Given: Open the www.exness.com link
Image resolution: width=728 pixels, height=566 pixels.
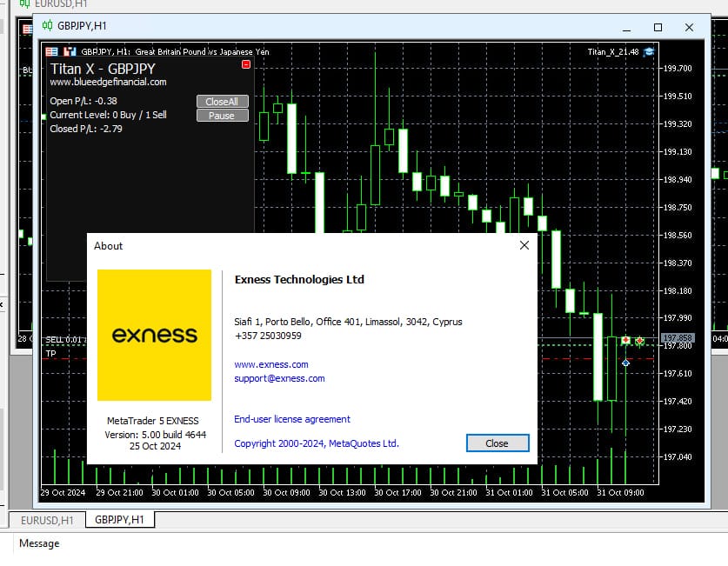Looking at the screenshot, I should 271,364.
